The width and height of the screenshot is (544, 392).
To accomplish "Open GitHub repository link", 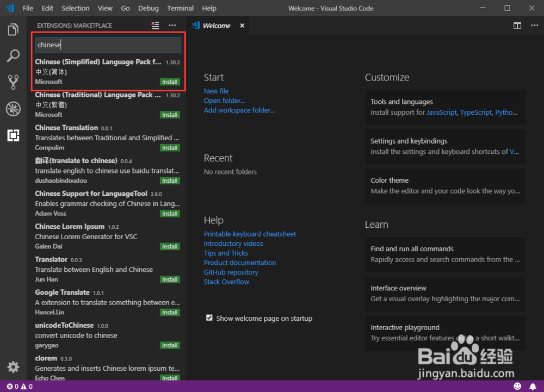I will click(231, 272).
